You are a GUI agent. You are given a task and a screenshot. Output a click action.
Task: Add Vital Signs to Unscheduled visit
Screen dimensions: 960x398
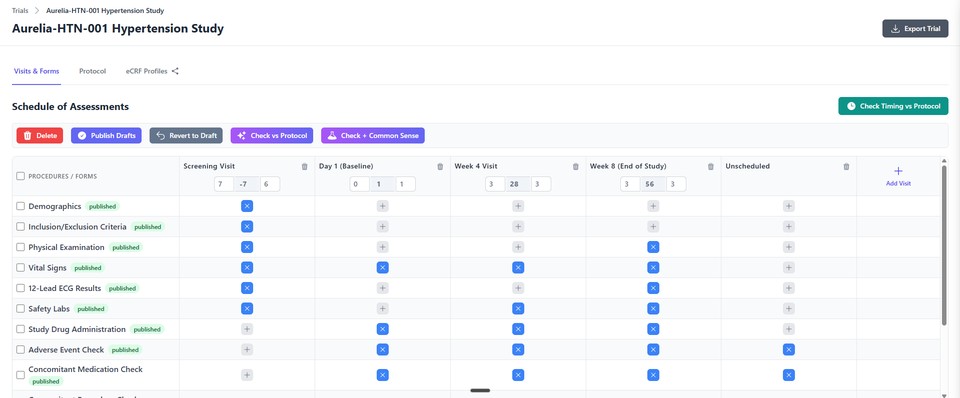[x=789, y=268]
